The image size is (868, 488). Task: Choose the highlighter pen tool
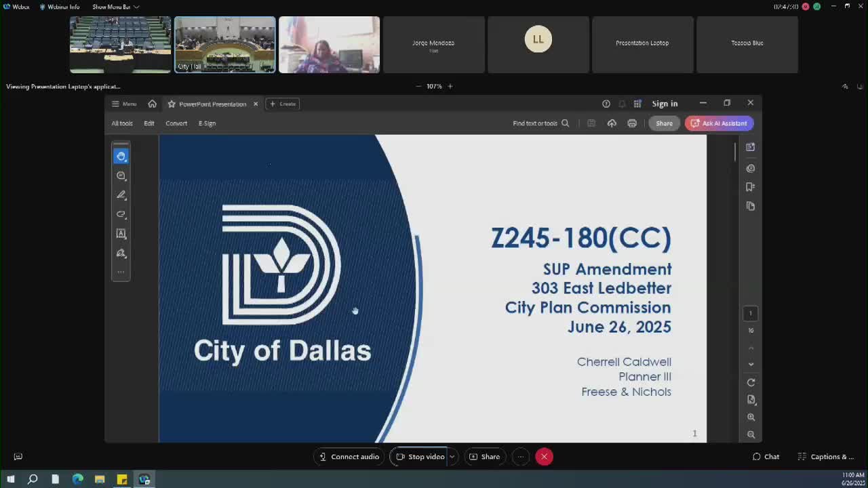121,195
